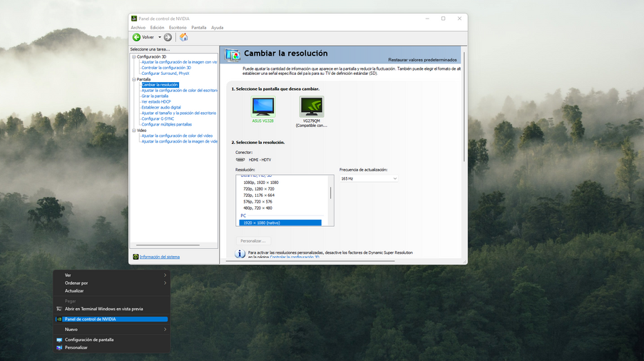Open Ajustar la configuración de color del escritorio
This screenshot has height=361, width=644.
(180, 91)
